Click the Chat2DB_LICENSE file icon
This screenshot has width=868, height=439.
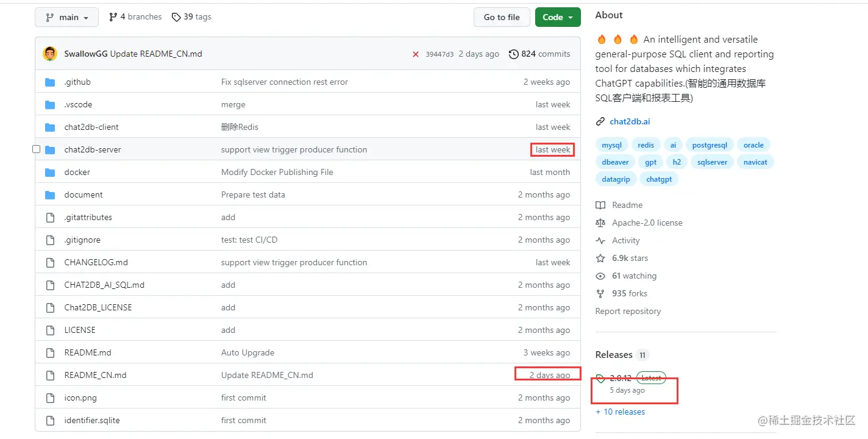(50, 307)
